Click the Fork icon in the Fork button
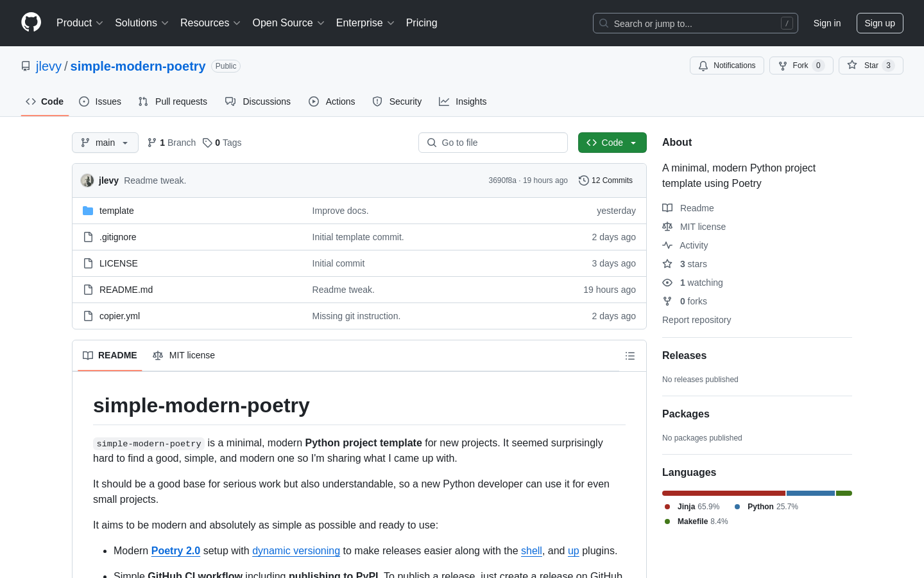 pyautogui.click(x=783, y=66)
